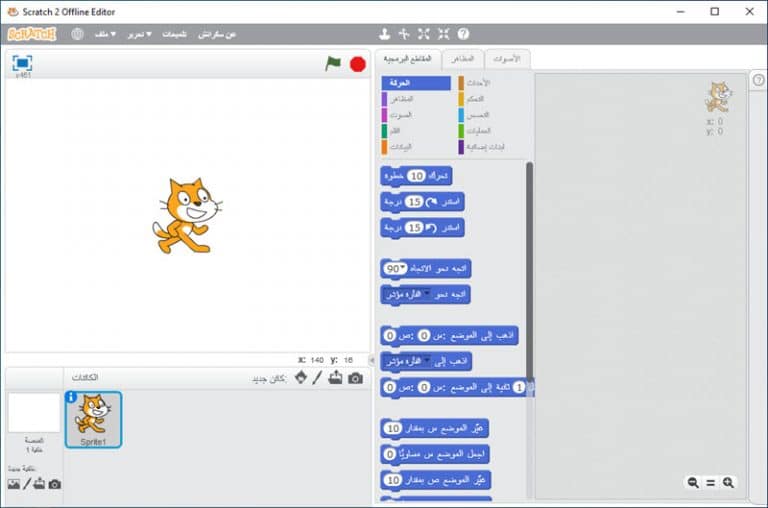
Task: Upload sprite from file icon
Action: tap(336, 377)
